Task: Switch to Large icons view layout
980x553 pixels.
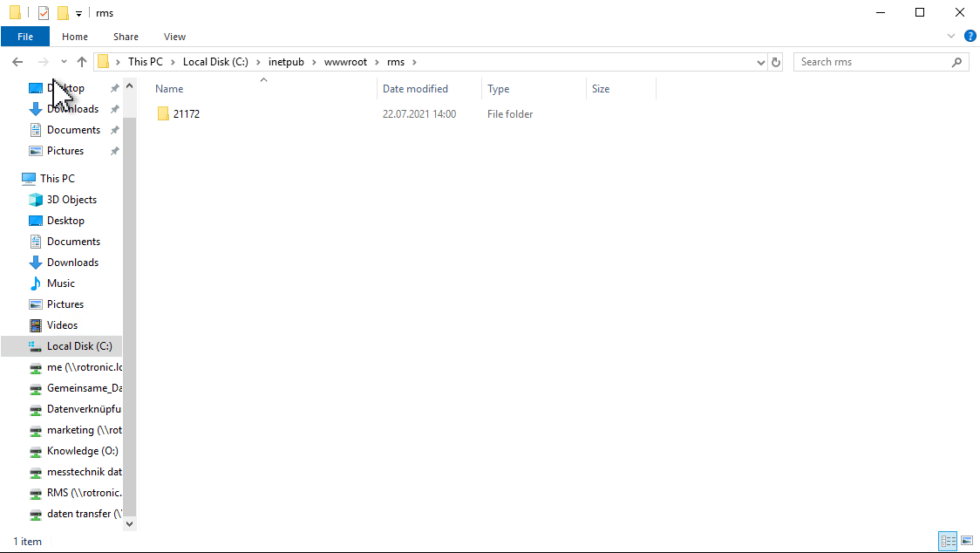Action: 967,541
